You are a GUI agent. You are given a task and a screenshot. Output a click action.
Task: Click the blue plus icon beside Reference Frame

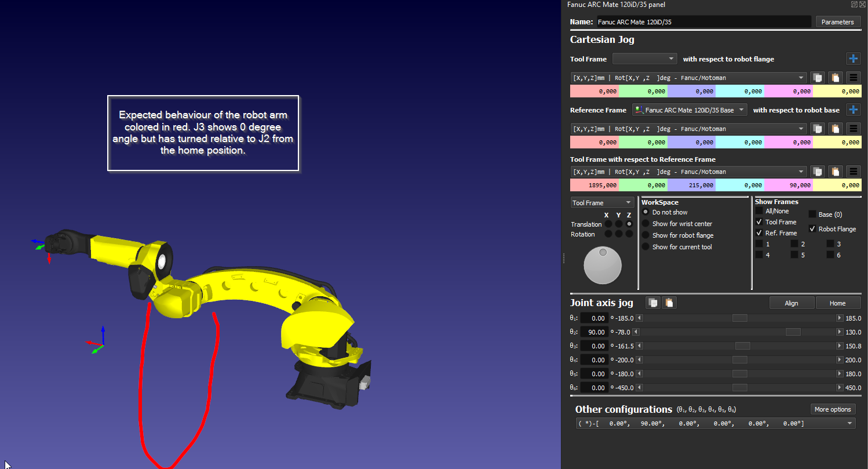pyautogui.click(x=853, y=110)
